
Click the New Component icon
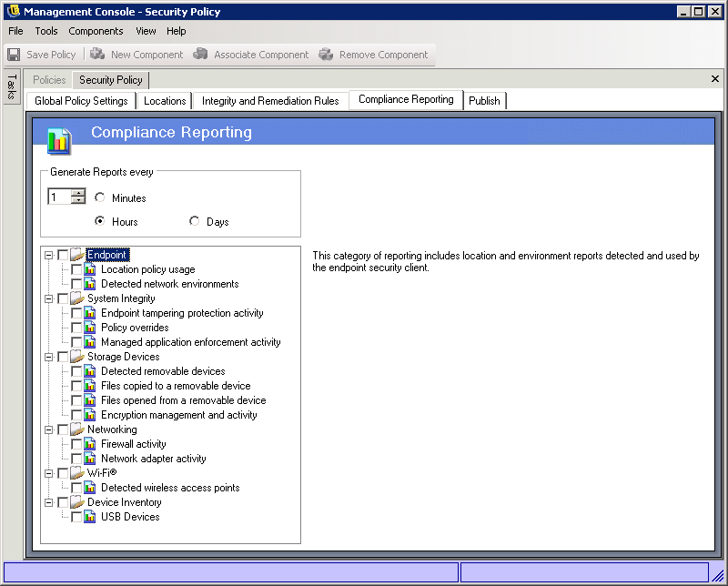coord(97,54)
